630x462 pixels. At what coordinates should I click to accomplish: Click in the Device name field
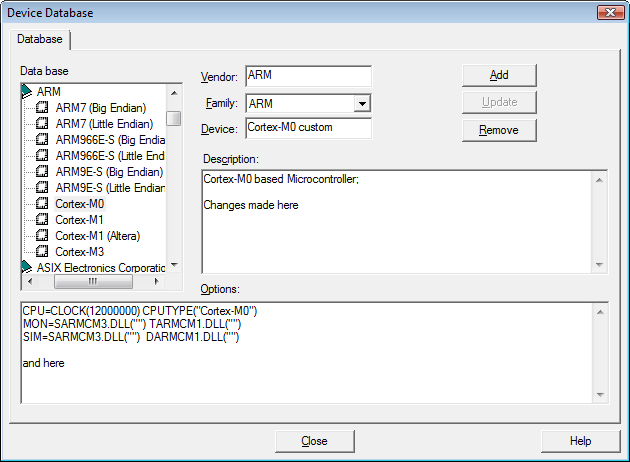click(x=309, y=128)
